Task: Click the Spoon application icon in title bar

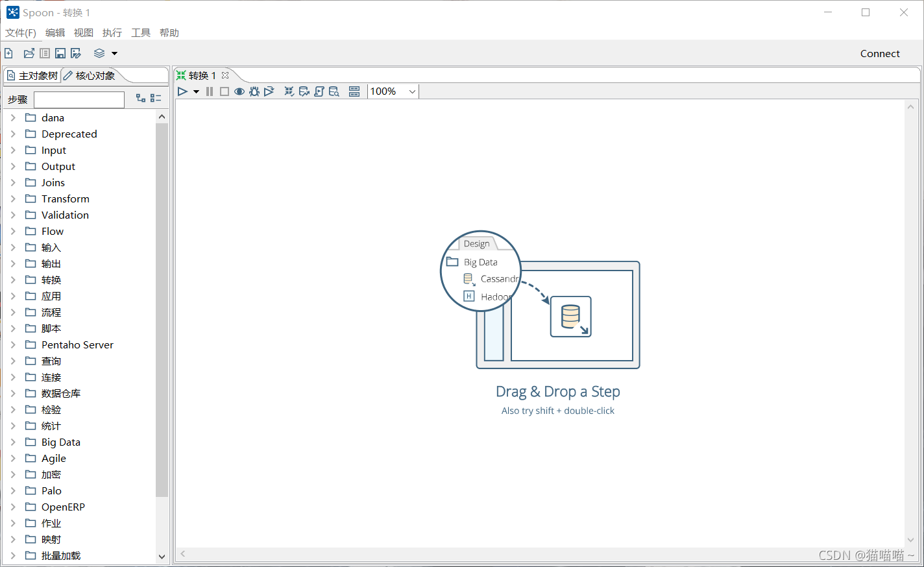Action: pos(12,12)
